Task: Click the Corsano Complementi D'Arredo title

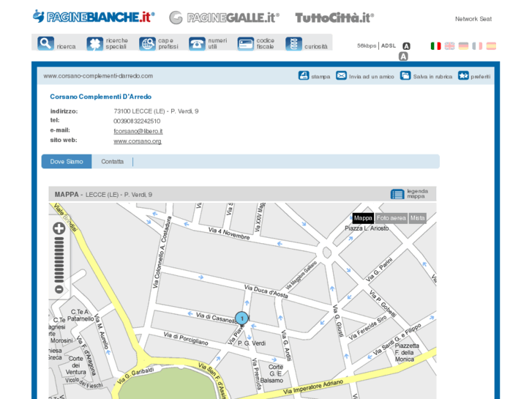Action: [x=101, y=97]
